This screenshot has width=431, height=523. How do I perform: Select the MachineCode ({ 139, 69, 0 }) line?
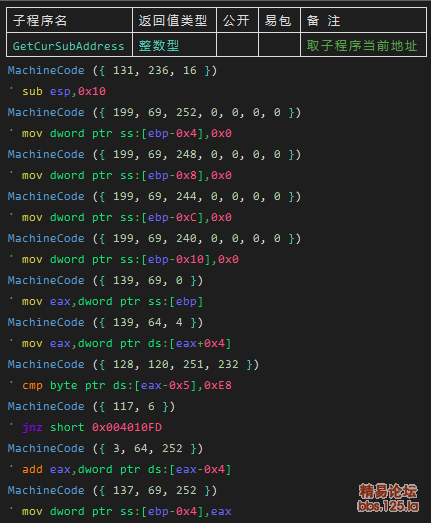(x=105, y=281)
